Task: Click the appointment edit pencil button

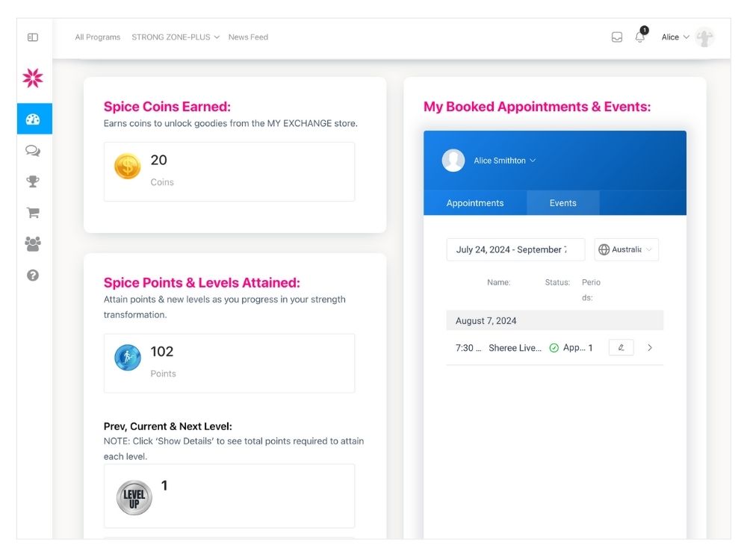Action: (621, 347)
